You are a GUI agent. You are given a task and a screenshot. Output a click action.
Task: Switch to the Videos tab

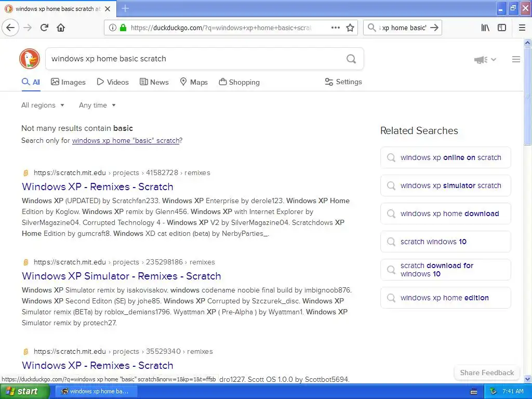113,82
